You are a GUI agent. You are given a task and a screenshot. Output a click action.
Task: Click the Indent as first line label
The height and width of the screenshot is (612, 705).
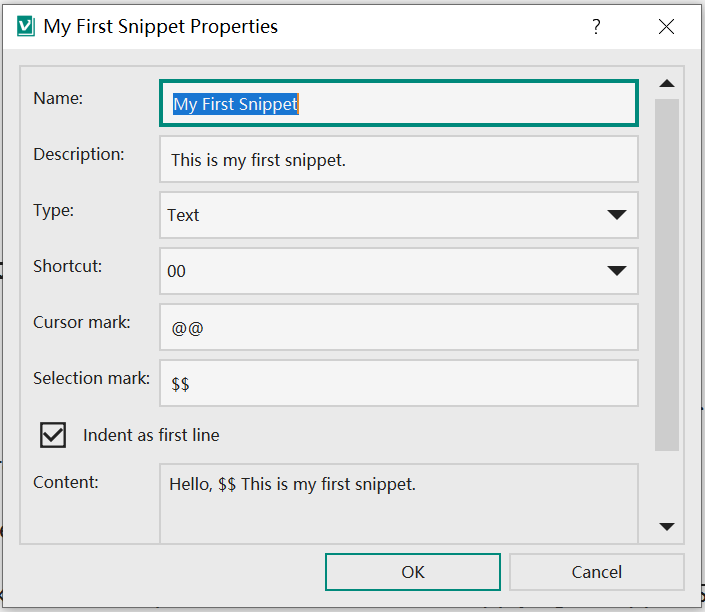click(151, 435)
